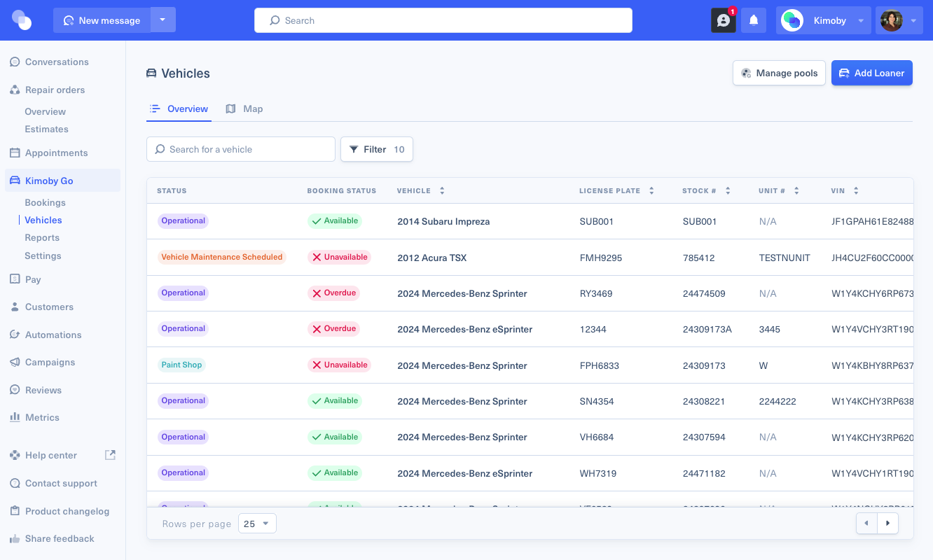933x560 pixels.
Task: Click the Kimoby logo icon
Action: [x=22, y=20]
